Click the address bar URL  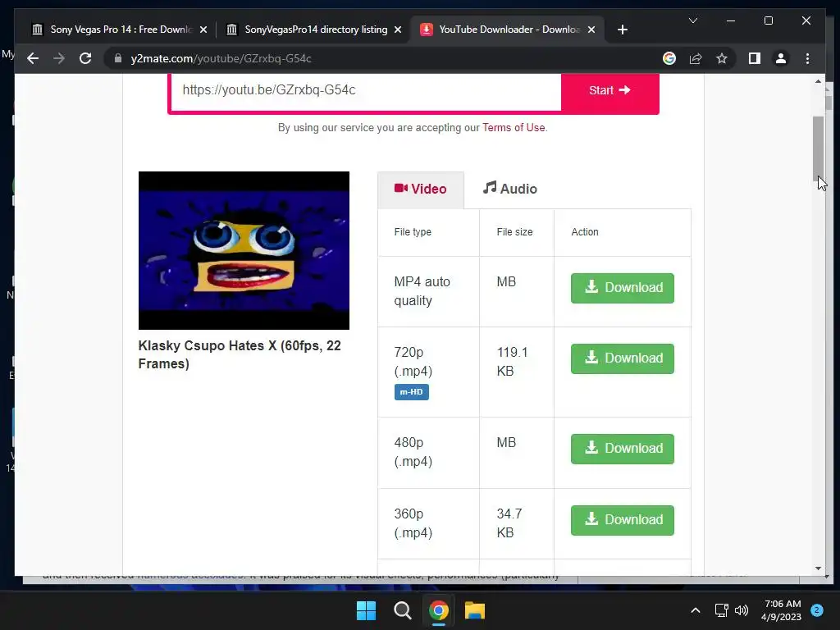[221, 58]
